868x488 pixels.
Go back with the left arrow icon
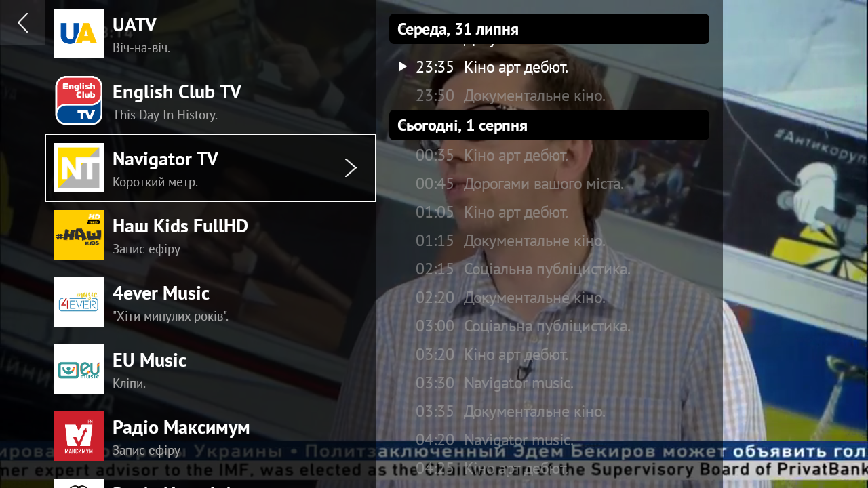pyautogui.click(x=22, y=22)
